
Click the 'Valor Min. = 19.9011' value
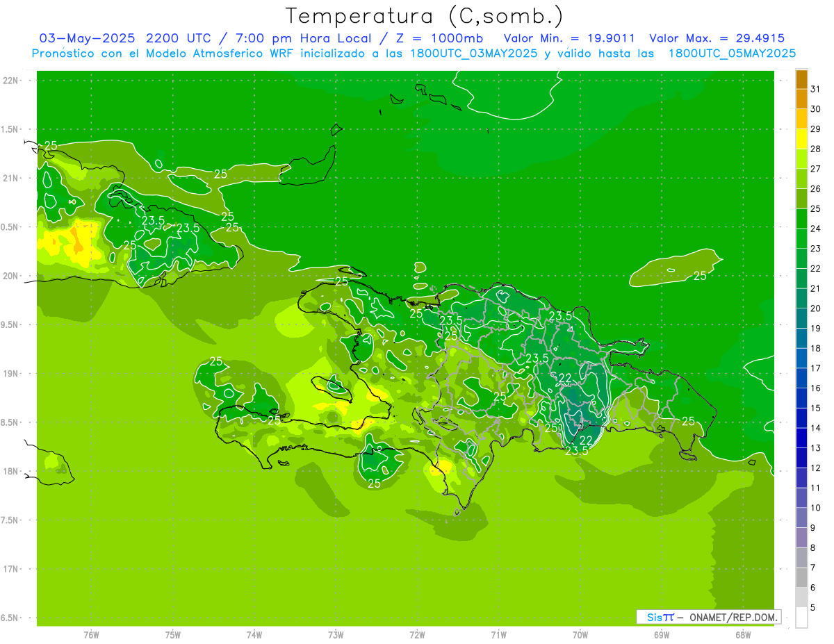coord(569,38)
